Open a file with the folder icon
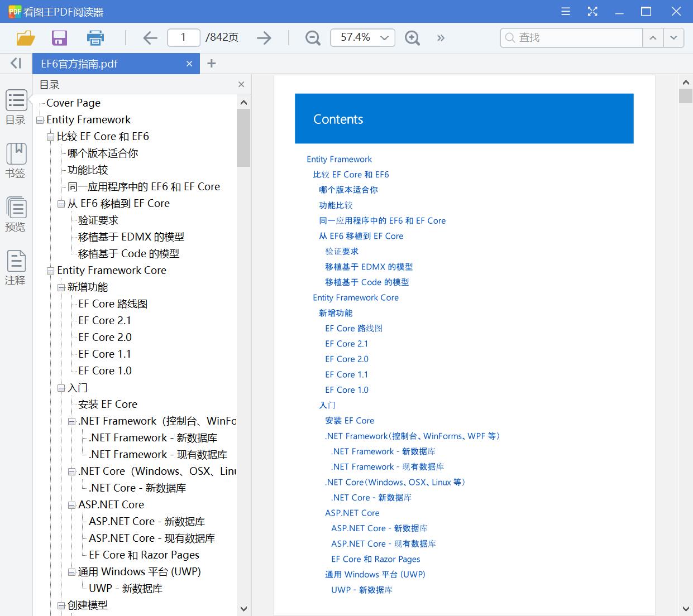 click(26, 37)
